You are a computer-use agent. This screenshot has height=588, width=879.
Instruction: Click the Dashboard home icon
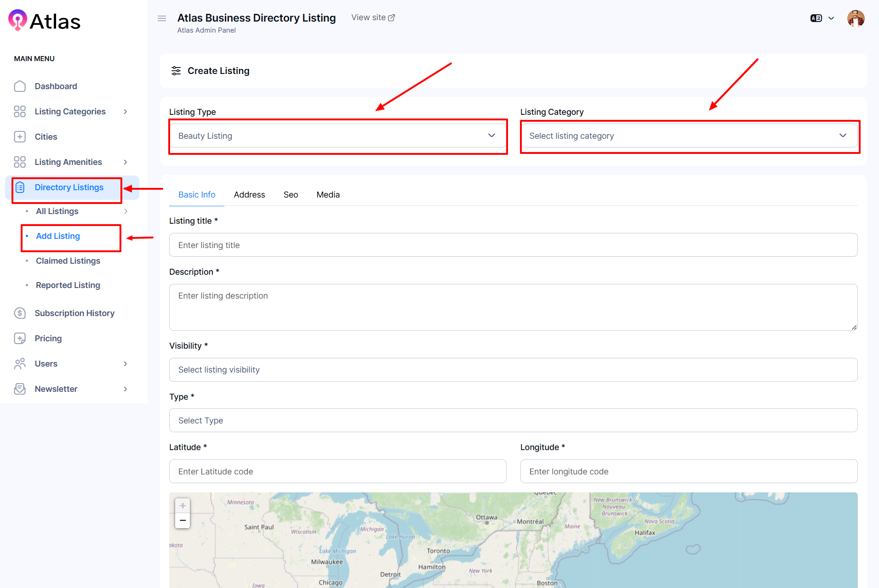pyautogui.click(x=20, y=86)
